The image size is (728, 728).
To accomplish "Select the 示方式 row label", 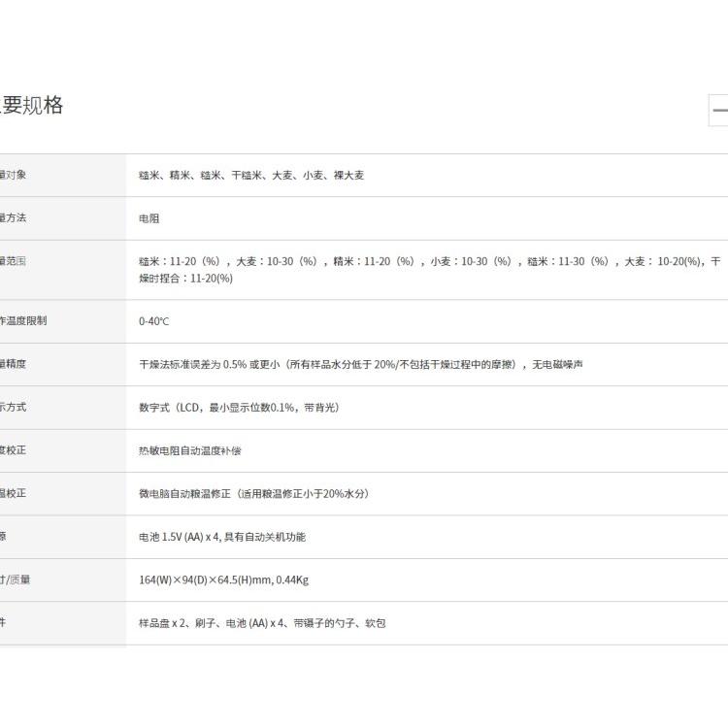I will pyautogui.click(x=13, y=407).
